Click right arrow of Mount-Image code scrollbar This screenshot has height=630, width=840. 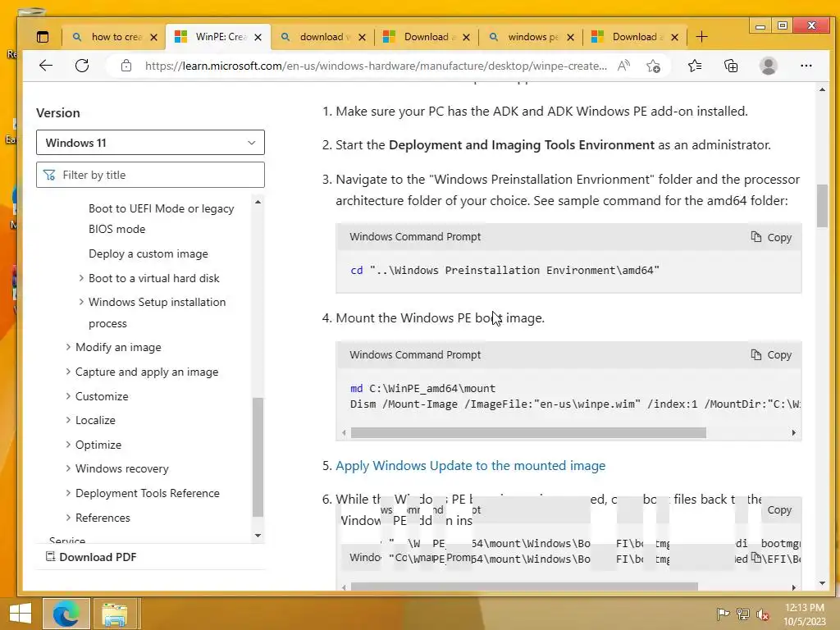click(x=794, y=432)
